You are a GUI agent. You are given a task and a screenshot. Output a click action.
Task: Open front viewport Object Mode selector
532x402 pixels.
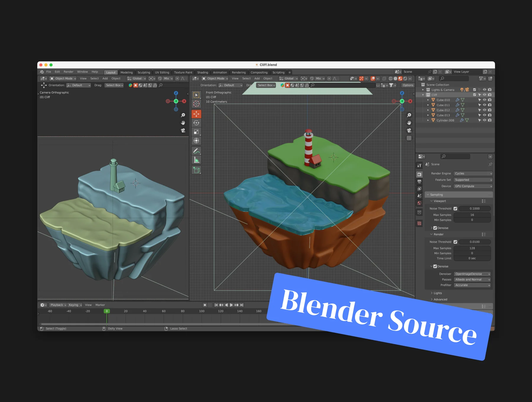tap(215, 79)
